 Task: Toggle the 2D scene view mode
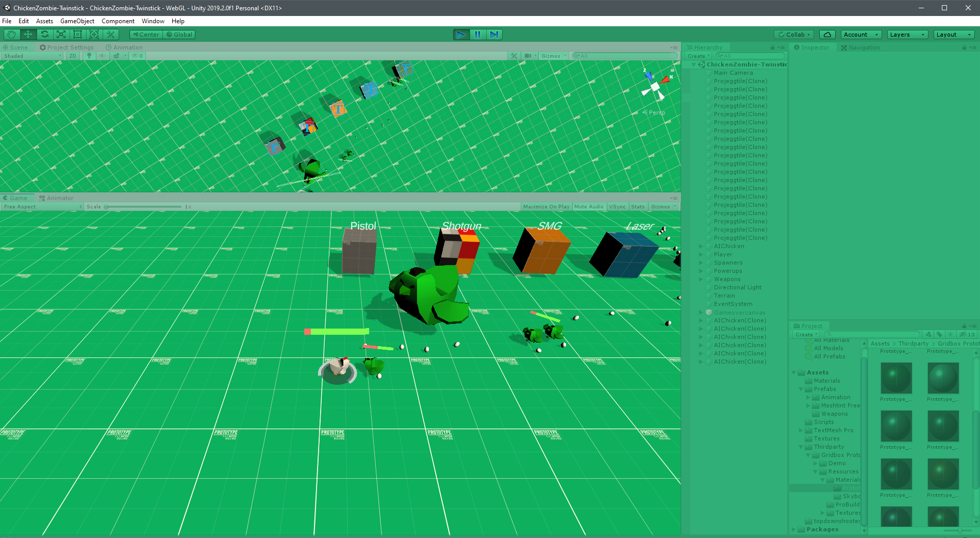(x=73, y=56)
